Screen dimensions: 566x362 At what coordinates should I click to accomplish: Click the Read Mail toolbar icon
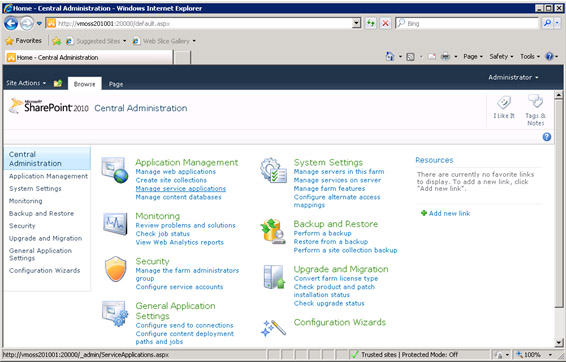[432, 57]
